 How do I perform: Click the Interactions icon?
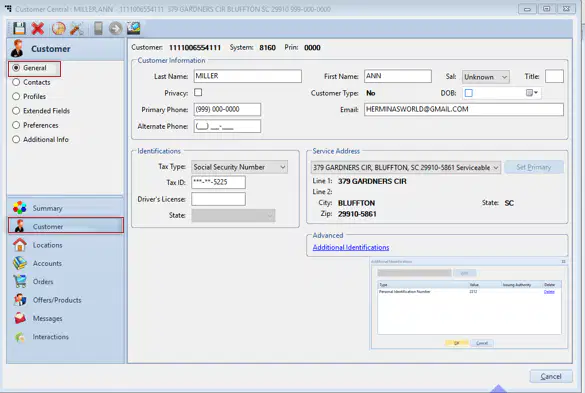tap(20, 337)
